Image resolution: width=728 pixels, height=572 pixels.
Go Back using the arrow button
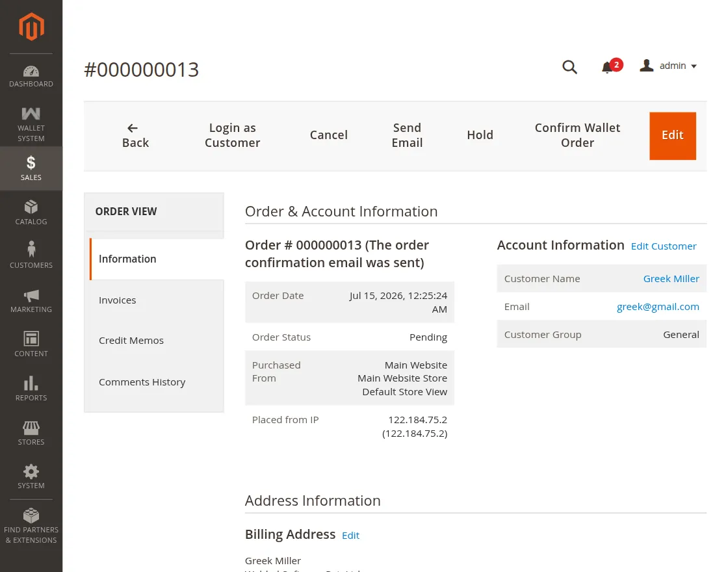pyautogui.click(x=135, y=136)
